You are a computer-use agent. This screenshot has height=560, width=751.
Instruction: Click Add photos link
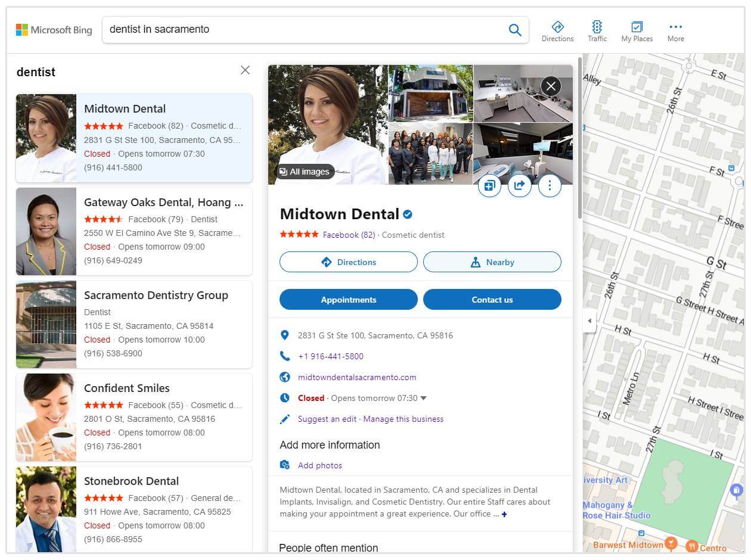coord(320,465)
